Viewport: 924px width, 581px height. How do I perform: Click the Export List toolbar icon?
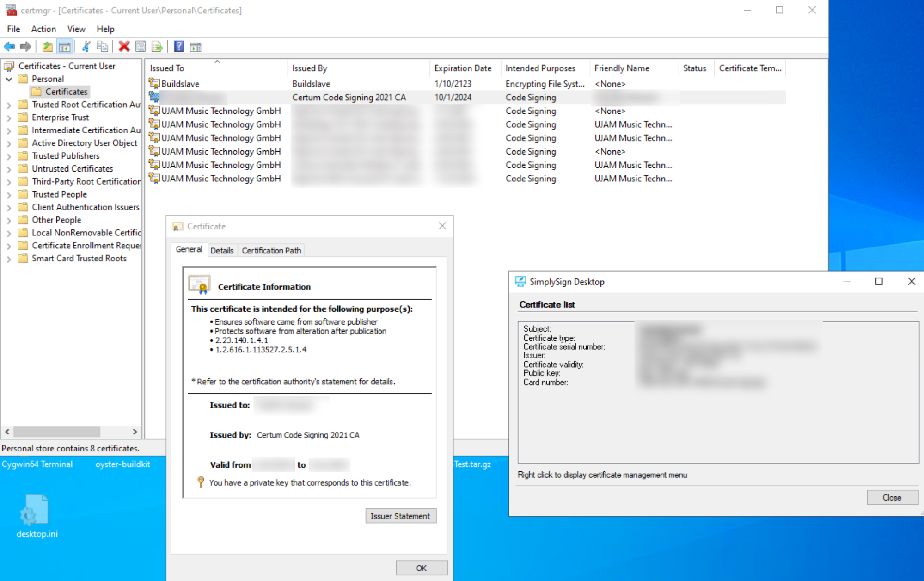157,47
